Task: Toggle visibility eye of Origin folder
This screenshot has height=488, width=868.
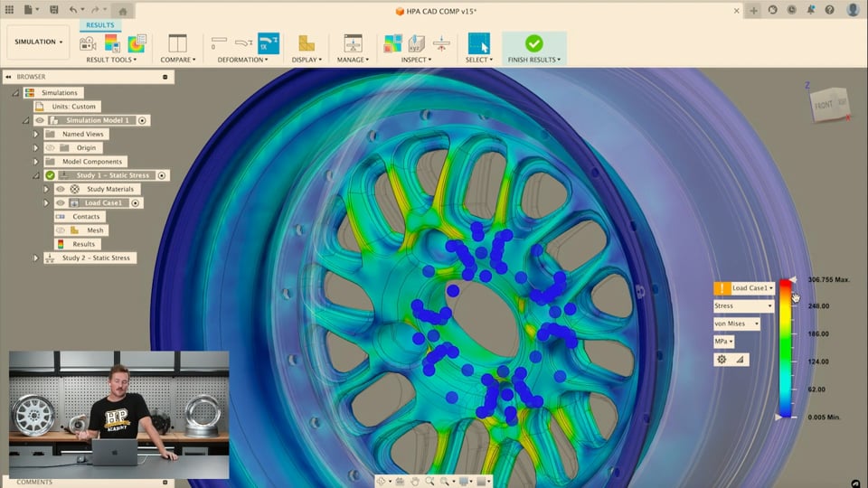Action: [x=50, y=147]
